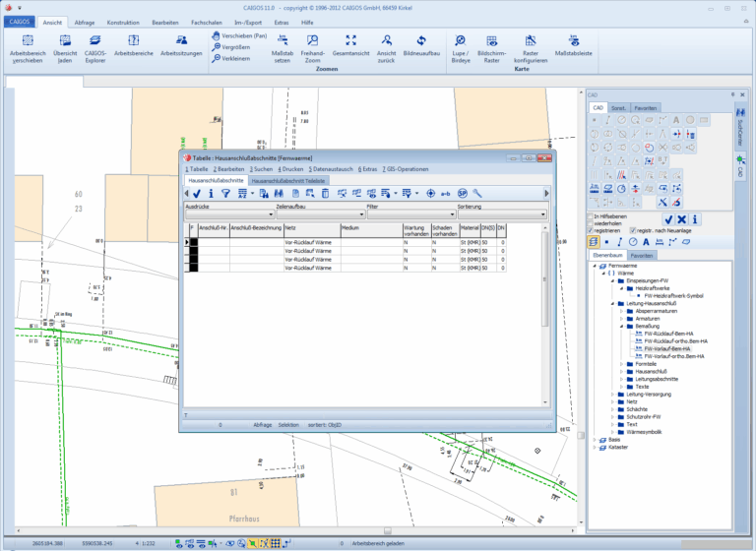Open the Lupe / Birdeye tool
Screen dimensions: 756x551
[x=459, y=40]
